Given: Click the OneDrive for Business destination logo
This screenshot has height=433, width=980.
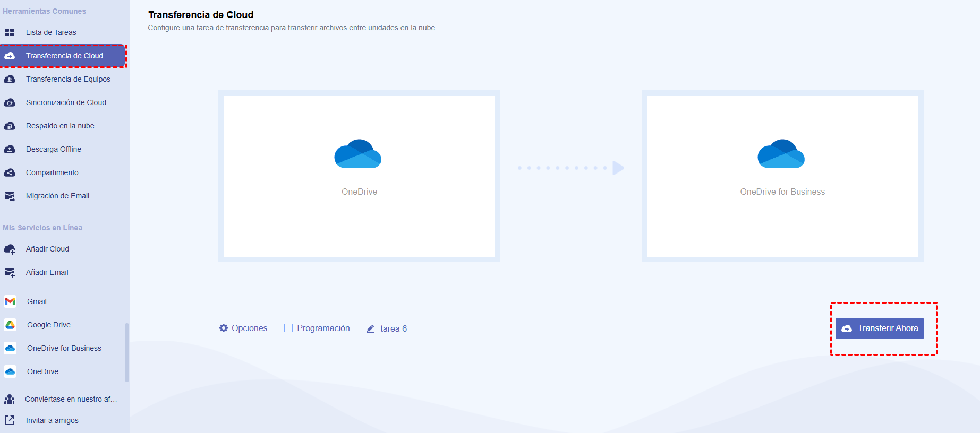Looking at the screenshot, I should (x=781, y=154).
